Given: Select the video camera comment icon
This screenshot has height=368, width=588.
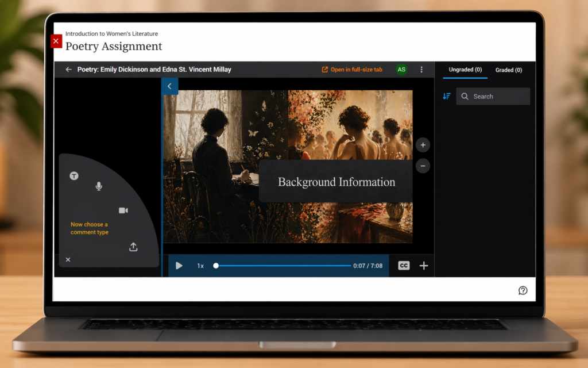Looking at the screenshot, I should (x=123, y=210).
